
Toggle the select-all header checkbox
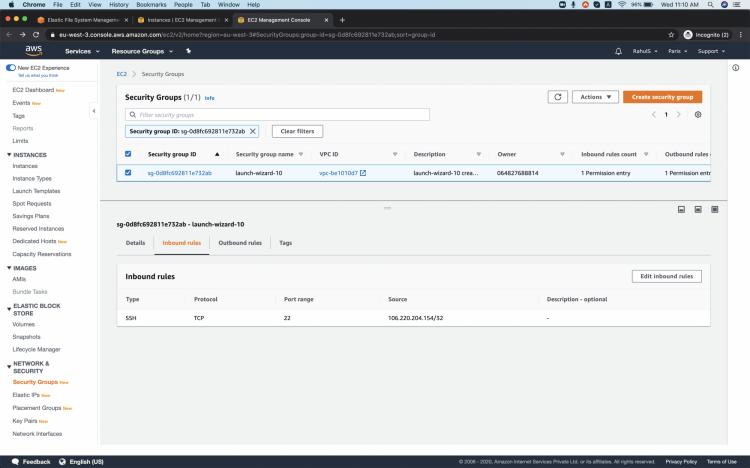point(127,154)
